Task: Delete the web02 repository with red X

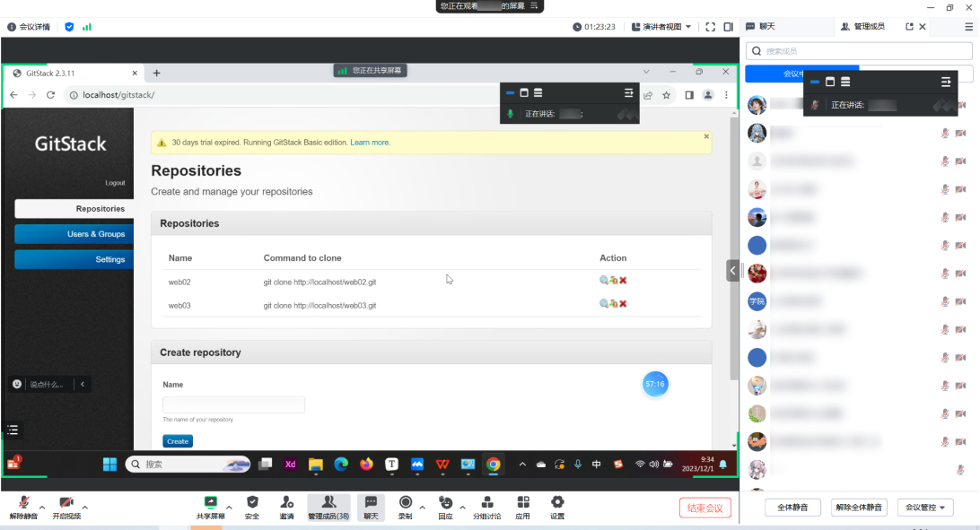Action: [623, 281]
